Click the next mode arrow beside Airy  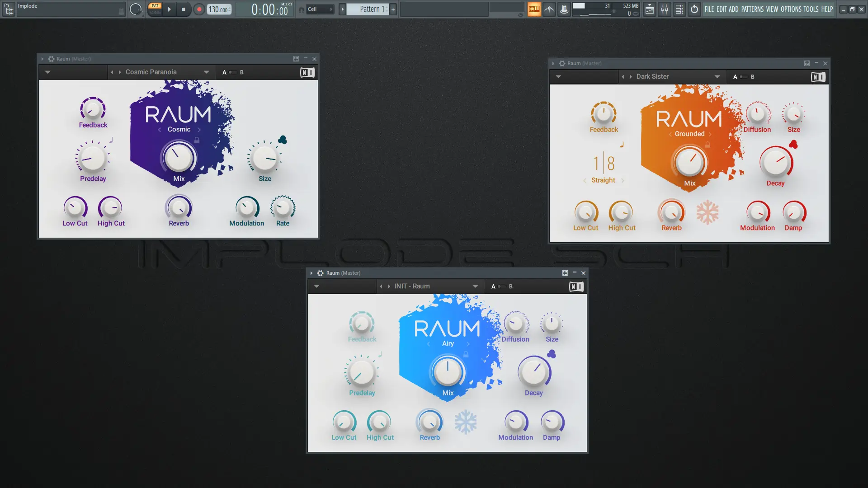coord(468,344)
